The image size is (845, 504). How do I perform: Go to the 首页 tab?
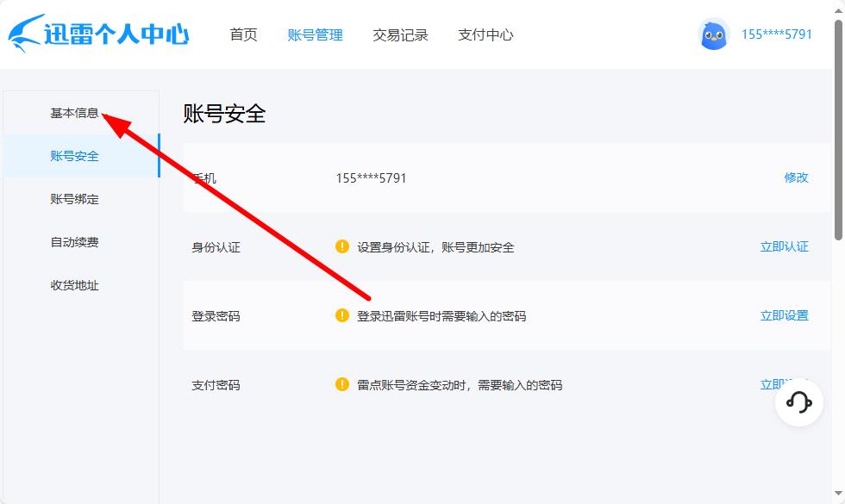click(x=243, y=34)
